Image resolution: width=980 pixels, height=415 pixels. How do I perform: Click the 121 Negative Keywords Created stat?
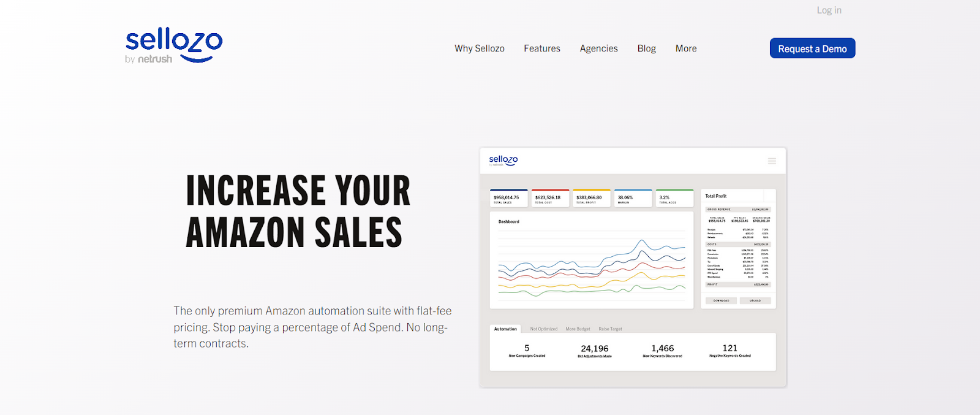[x=730, y=351]
